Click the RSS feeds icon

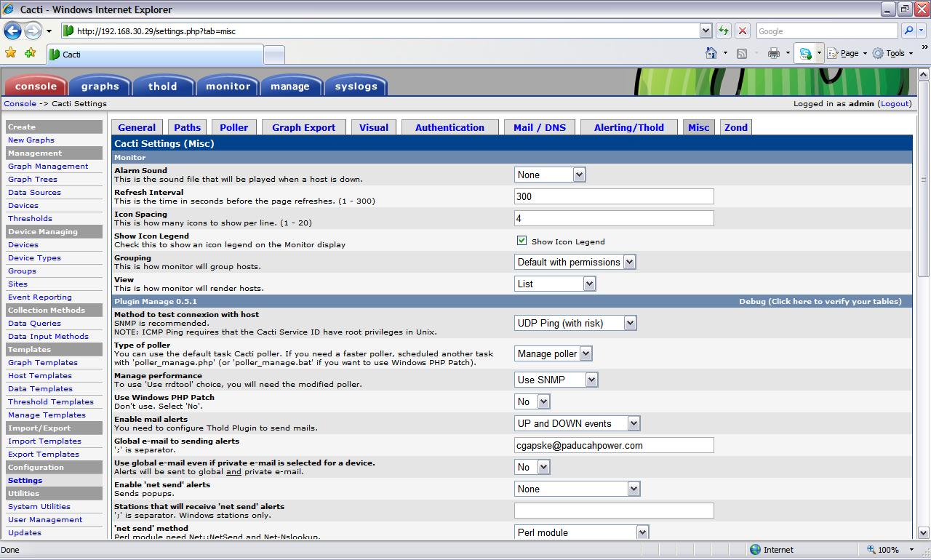[742, 53]
